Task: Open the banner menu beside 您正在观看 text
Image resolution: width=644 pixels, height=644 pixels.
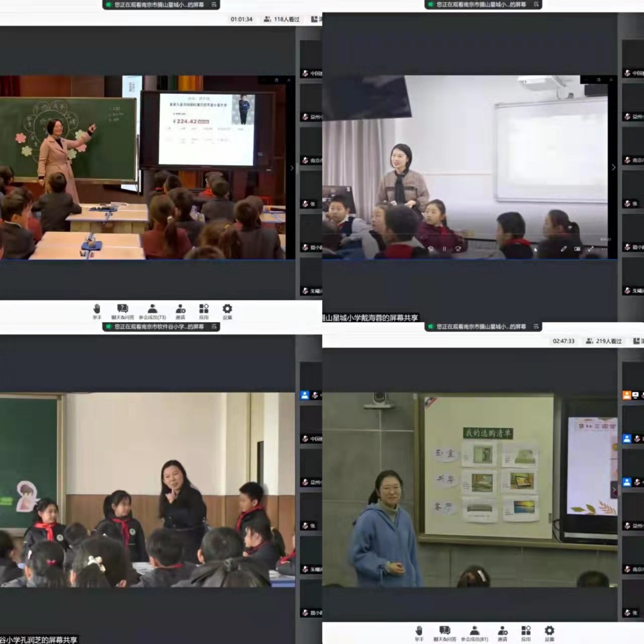Action: click(214, 5)
